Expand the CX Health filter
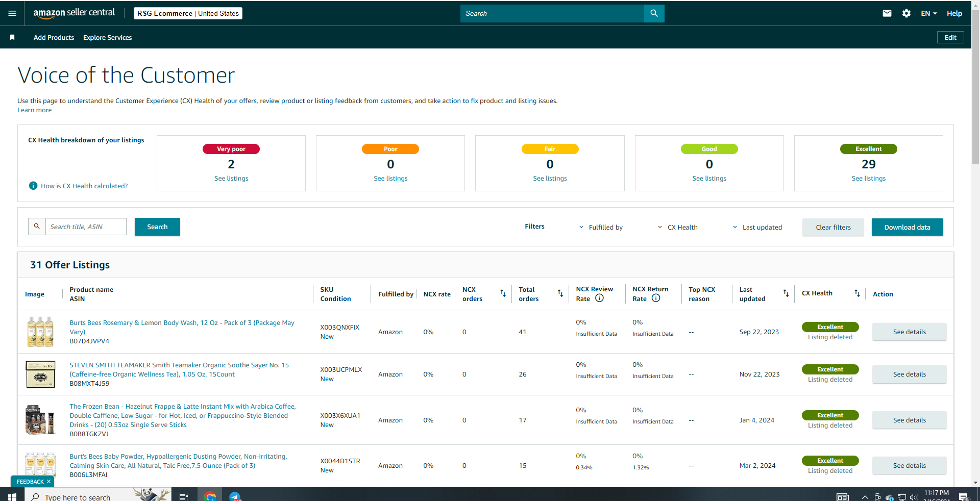 pyautogui.click(x=677, y=227)
